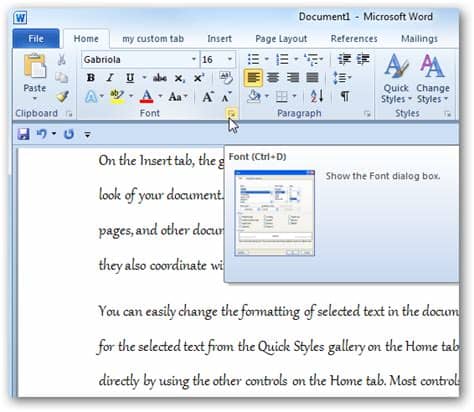Toggle Align Text Left
The height and width of the screenshot is (412, 474).
tap(253, 78)
